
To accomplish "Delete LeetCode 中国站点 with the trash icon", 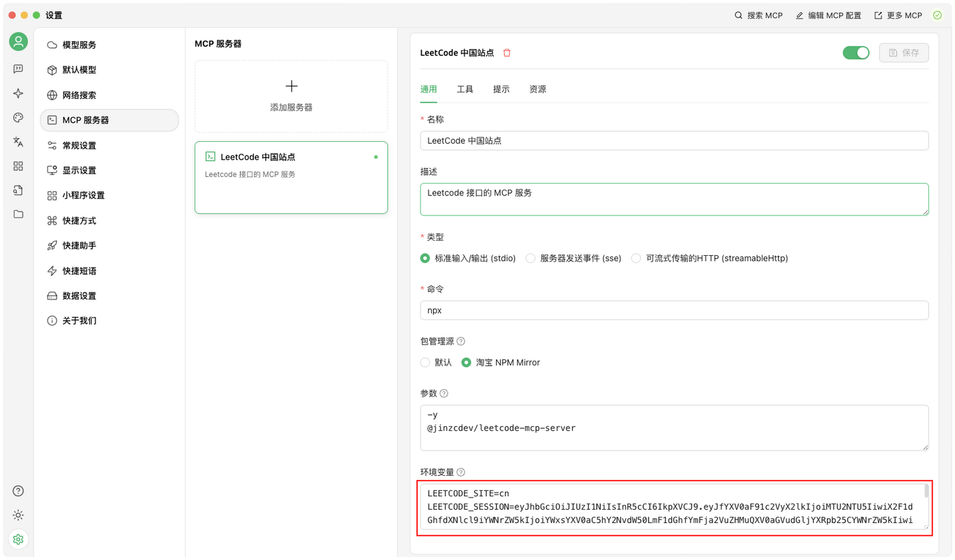I will [506, 52].
